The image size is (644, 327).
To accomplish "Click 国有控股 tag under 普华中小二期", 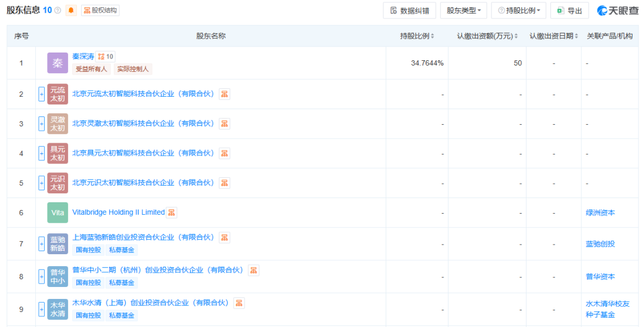I will [x=88, y=283].
